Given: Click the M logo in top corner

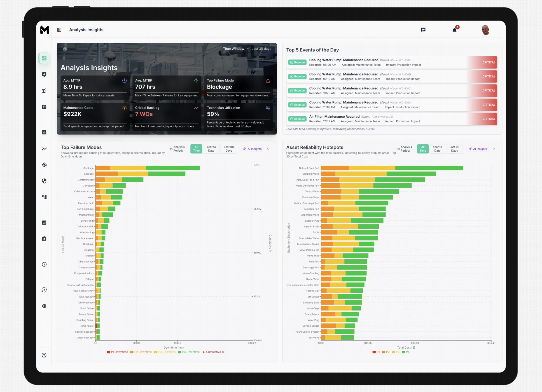Looking at the screenshot, I should coord(44,30).
